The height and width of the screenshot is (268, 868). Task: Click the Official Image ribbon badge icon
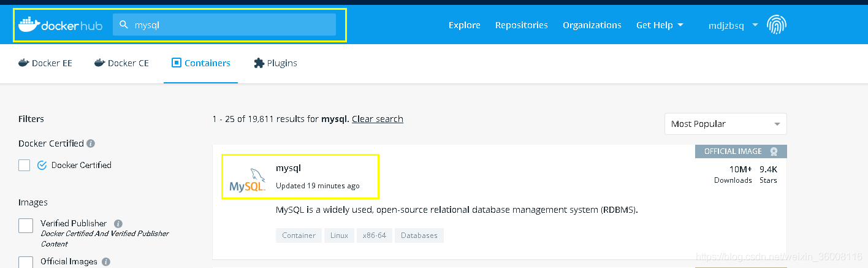click(774, 151)
